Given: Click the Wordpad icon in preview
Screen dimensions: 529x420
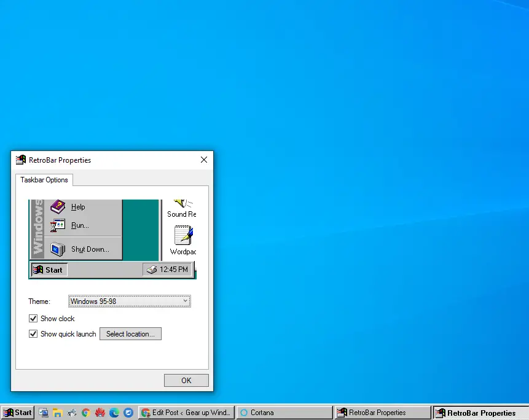Looking at the screenshot, I should click(183, 235).
